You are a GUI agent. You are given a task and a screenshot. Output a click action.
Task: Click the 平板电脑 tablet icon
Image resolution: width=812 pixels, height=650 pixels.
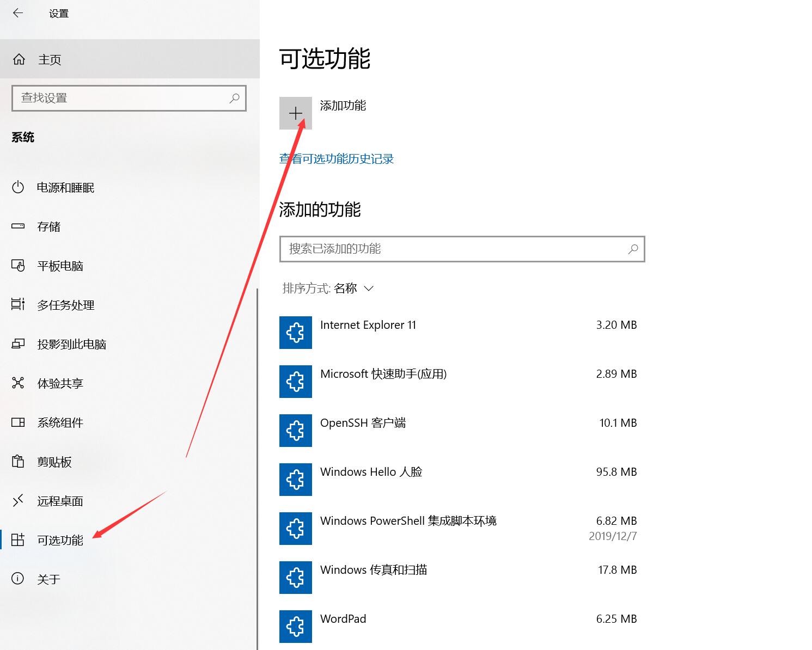point(18,266)
